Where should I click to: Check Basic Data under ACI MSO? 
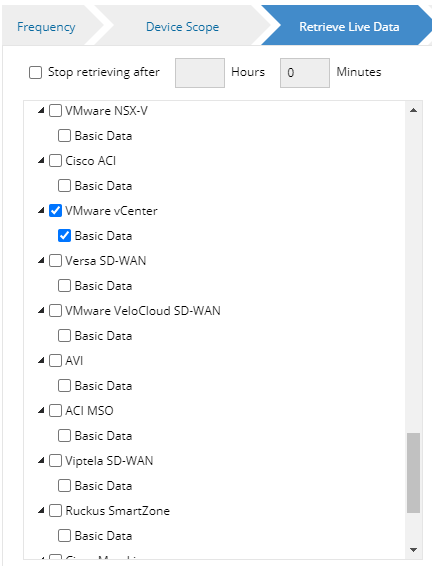(64, 436)
